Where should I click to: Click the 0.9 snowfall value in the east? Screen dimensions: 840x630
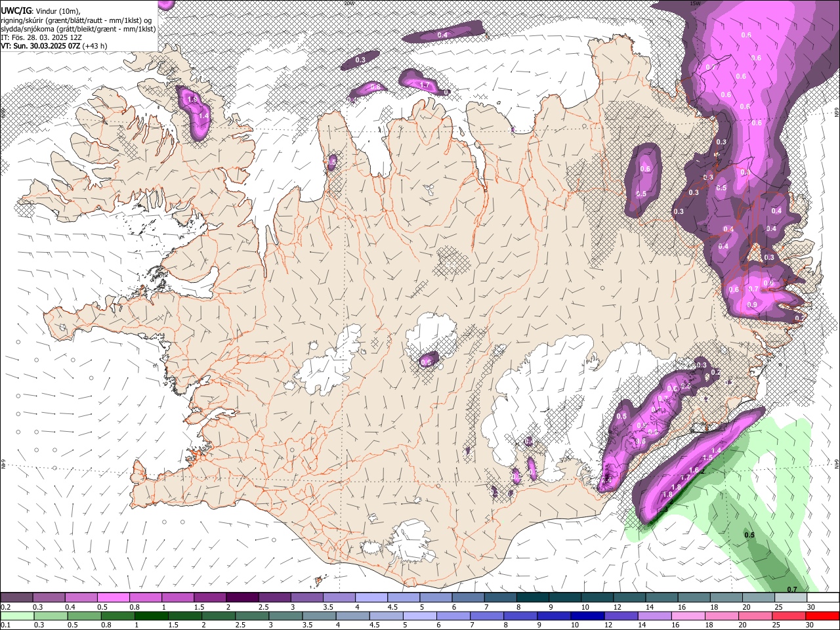point(752,304)
